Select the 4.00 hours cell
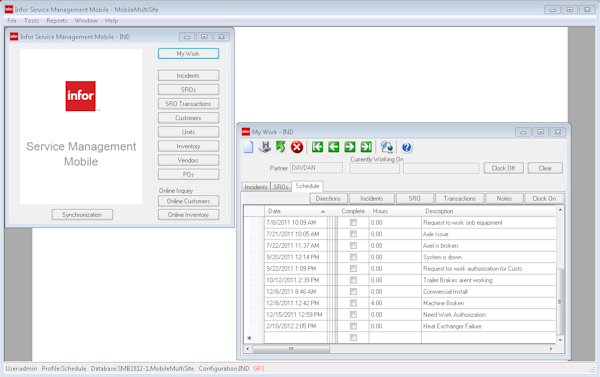Image resolution: width=600 pixels, height=377 pixels. click(x=395, y=303)
